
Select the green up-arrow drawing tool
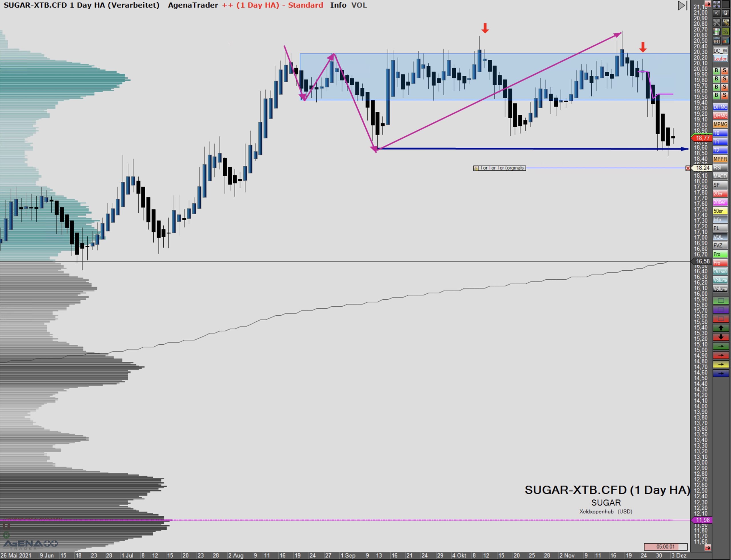coord(720,328)
